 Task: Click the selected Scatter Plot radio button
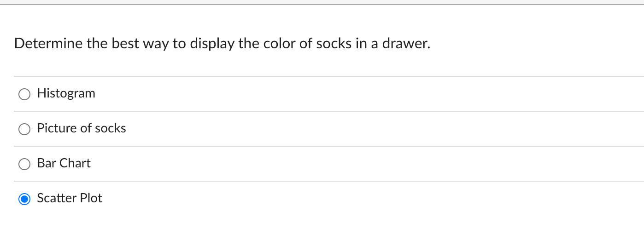coord(24,199)
